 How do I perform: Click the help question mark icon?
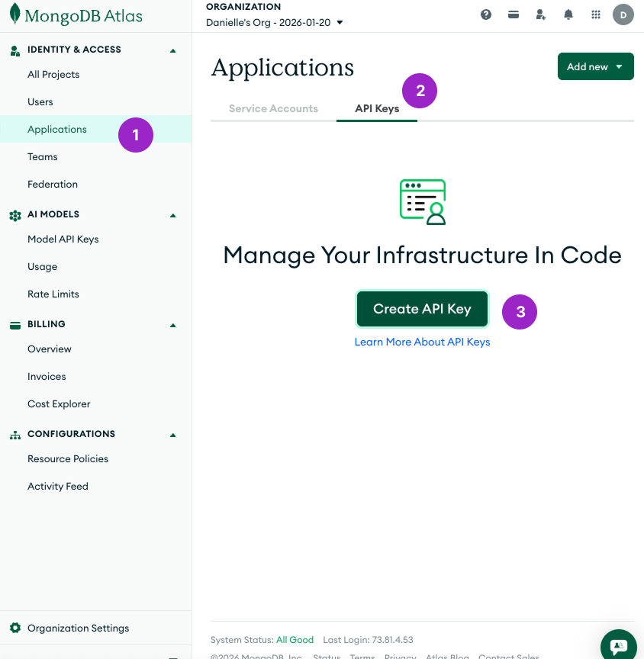tap(486, 14)
